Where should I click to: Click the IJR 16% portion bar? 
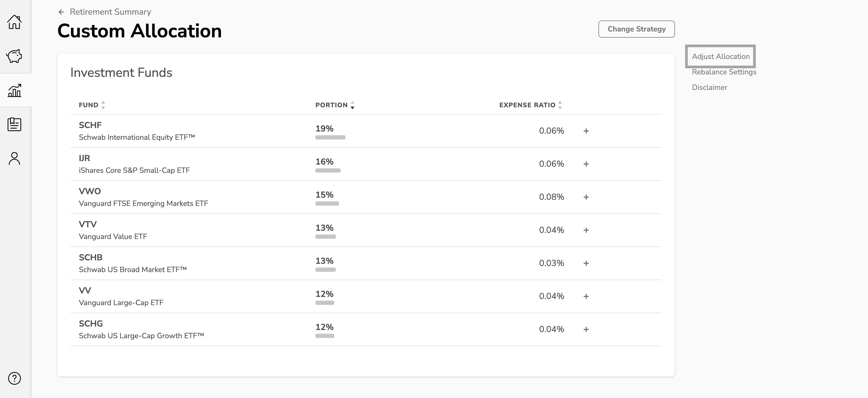pos(328,170)
